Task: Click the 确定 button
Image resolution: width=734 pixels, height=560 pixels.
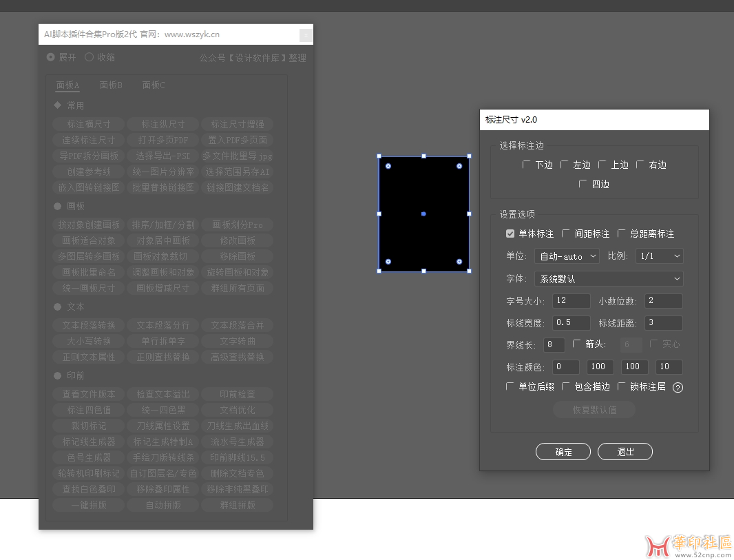Action: click(563, 452)
